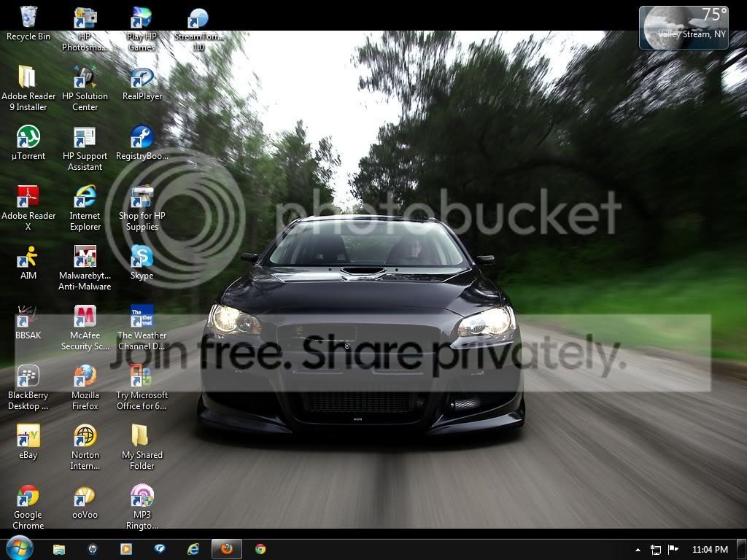Screen dimensions: 747x560
Task: Launch Internet Explorer from the taskbar
Action: 193,549
